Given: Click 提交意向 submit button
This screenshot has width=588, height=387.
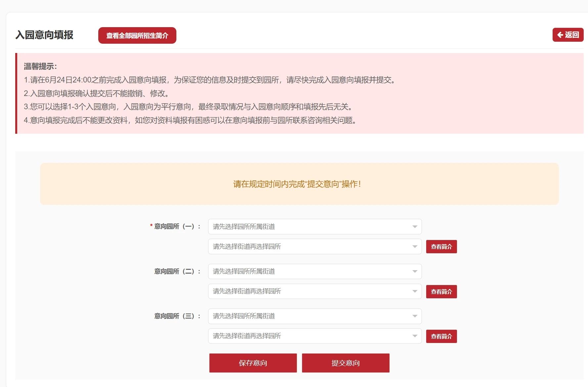Looking at the screenshot, I should pos(345,363).
